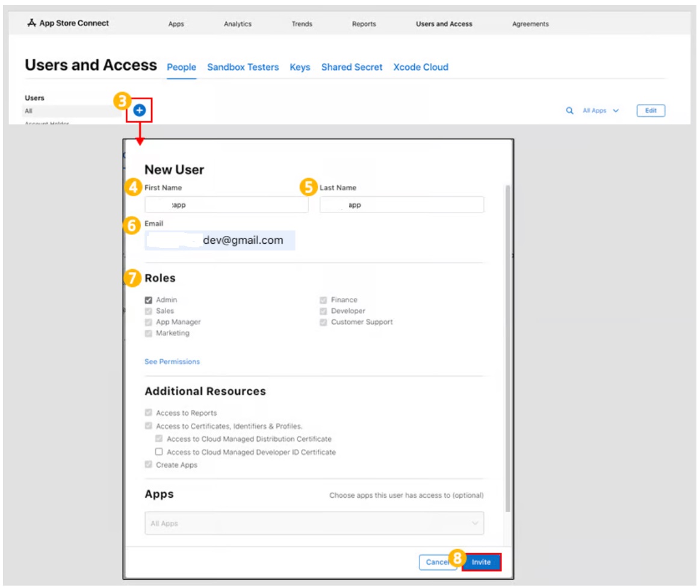Switch to the Keys tab
This screenshot has height=588, width=700.
click(300, 67)
